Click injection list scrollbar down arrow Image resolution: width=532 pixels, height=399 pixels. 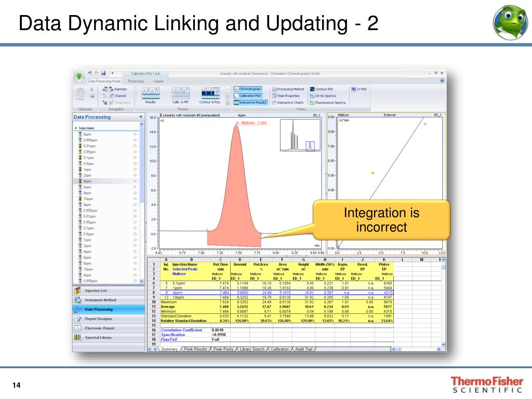[142, 281]
